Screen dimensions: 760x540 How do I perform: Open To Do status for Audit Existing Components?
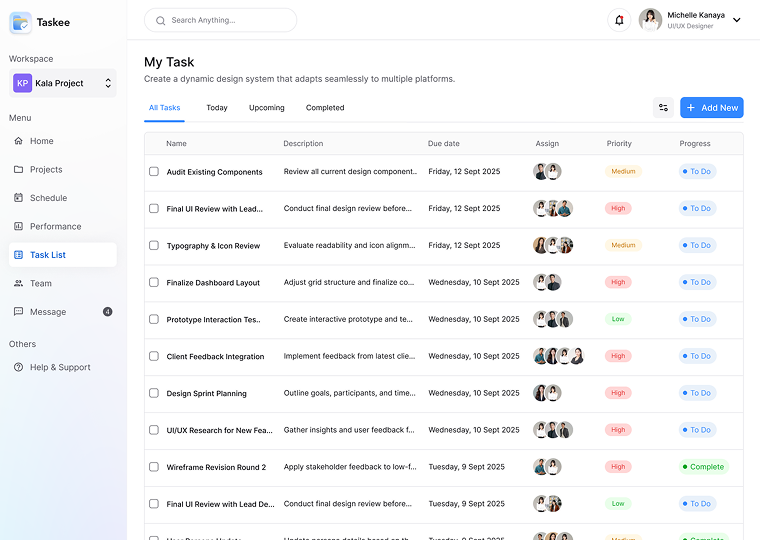pos(697,172)
